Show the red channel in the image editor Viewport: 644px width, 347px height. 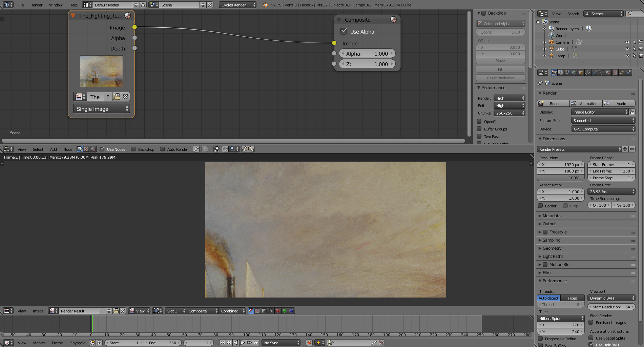(x=278, y=311)
